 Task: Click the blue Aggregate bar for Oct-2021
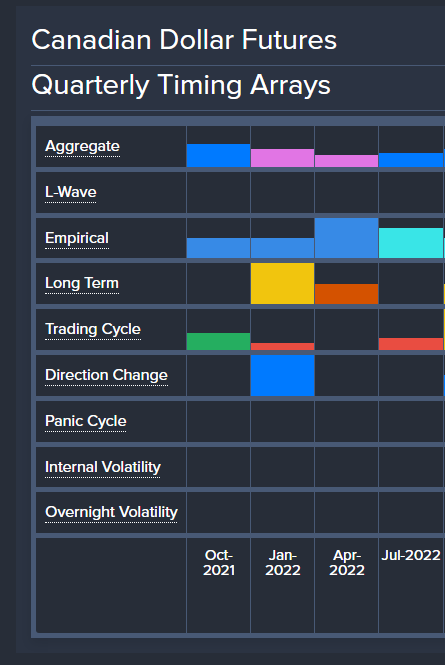[218, 156]
